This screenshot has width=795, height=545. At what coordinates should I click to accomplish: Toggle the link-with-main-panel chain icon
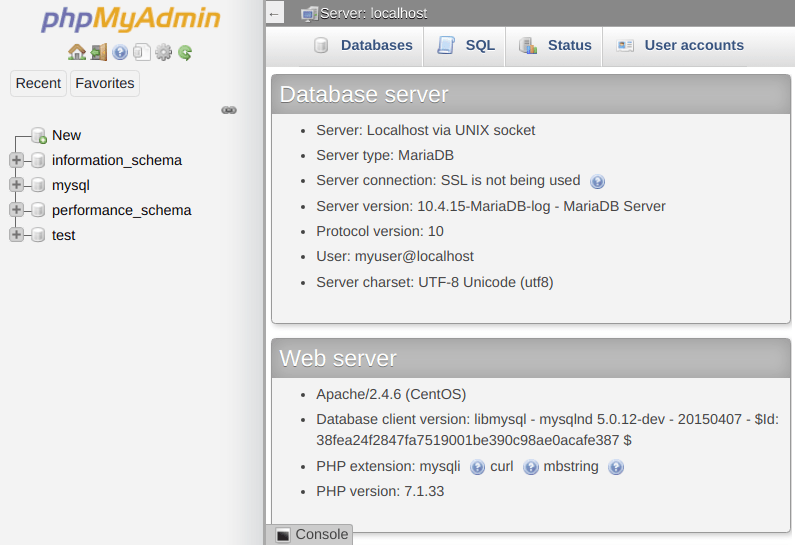coord(229,110)
